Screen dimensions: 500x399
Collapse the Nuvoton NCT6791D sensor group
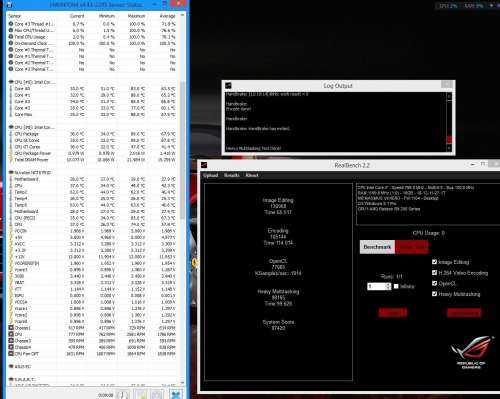coord(11,173)
